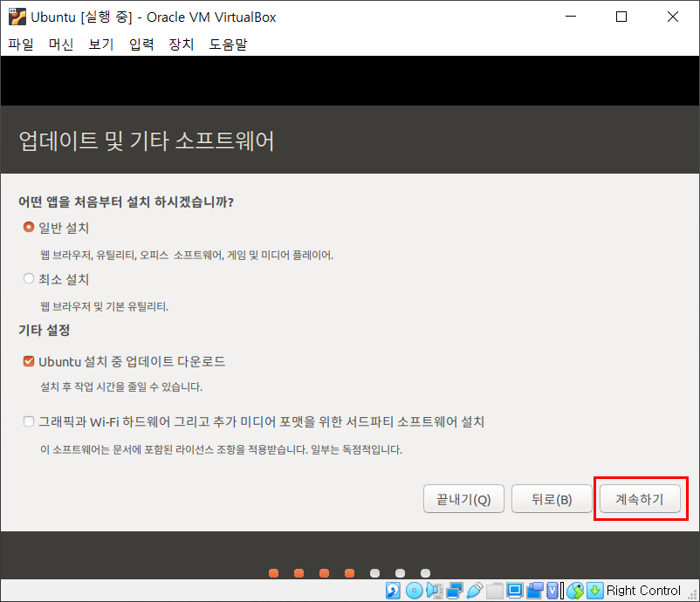Click the Right Control host key label
The height and width of the screenshot is (602, 700).
pos(643,591)
